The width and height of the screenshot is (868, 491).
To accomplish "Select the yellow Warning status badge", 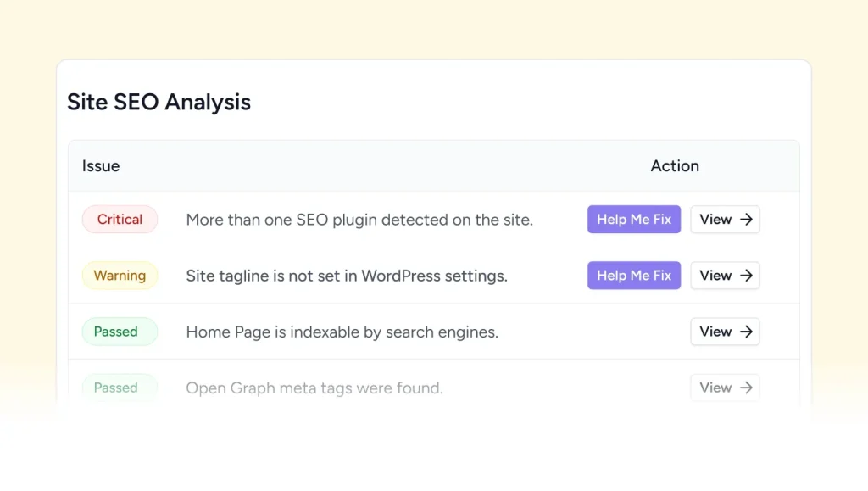I will [120, 276].
